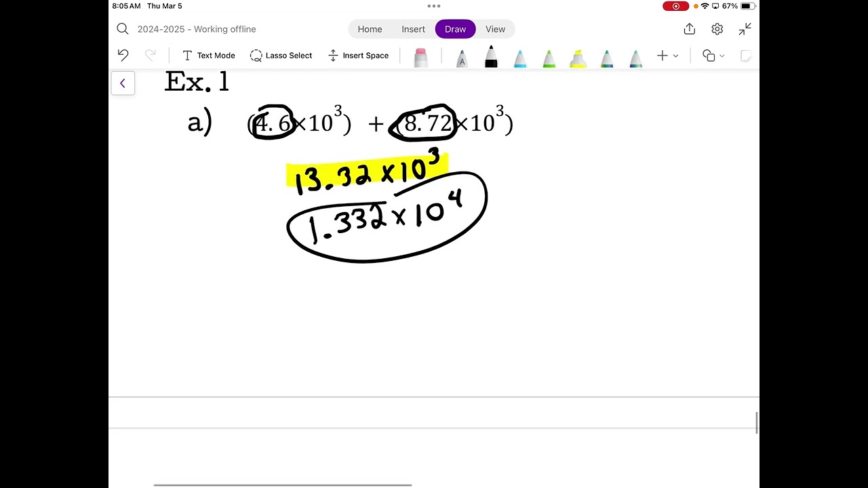Select the green pen

549,58
